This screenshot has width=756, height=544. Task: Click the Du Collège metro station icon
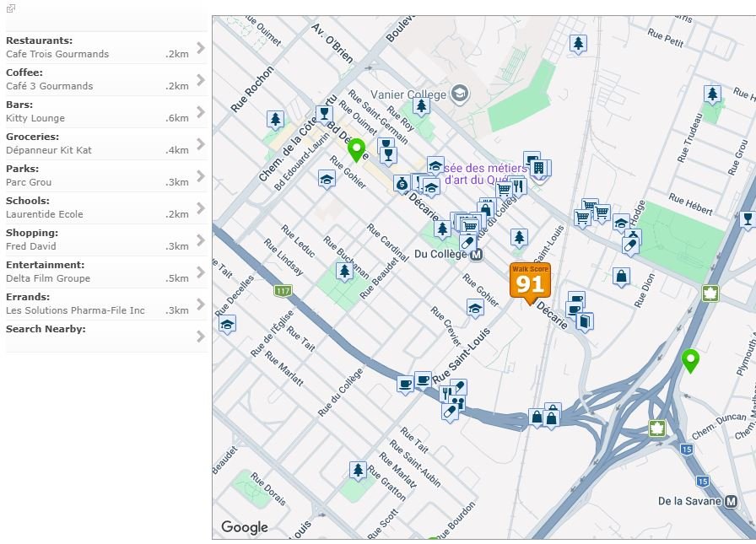477,255
